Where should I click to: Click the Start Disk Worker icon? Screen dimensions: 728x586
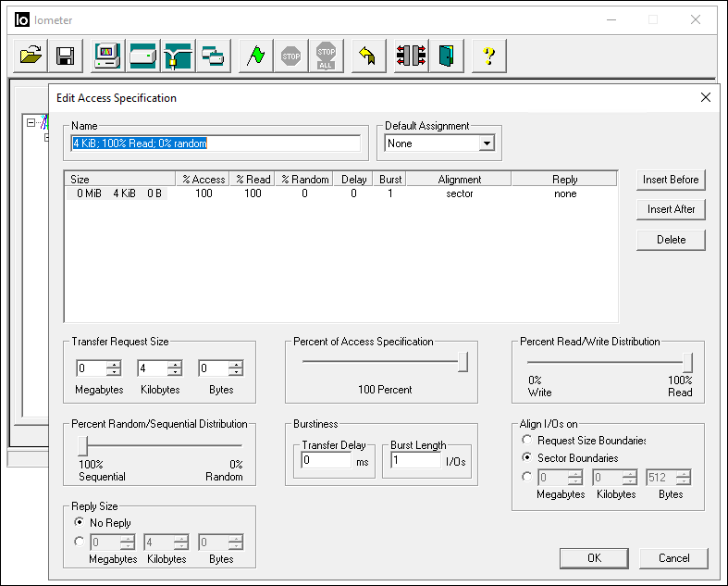click(142, 56)
